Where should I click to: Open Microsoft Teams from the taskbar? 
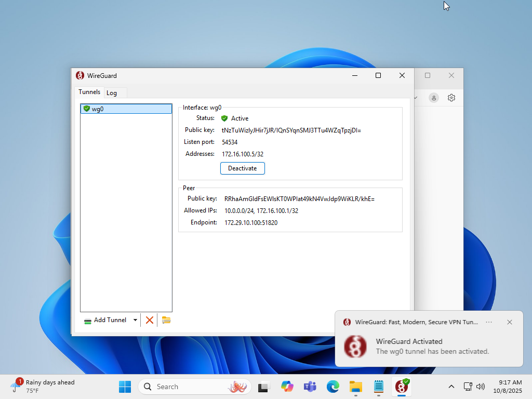point(310,387)
